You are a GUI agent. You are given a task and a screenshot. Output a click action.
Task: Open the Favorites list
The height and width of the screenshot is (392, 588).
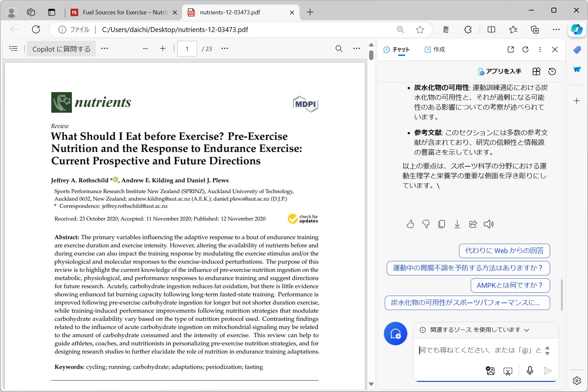click(513, 30)
